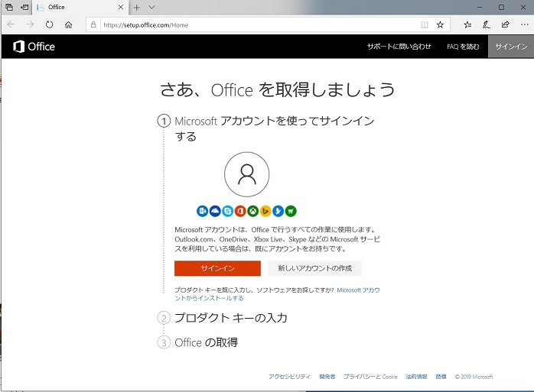Open サポートに問い合わせ in header
This screenshot has width=534, height=392.
click(399, 47)
